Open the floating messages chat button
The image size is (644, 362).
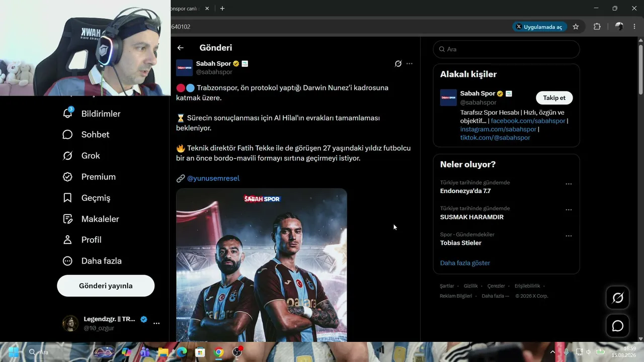coord(618,326)
